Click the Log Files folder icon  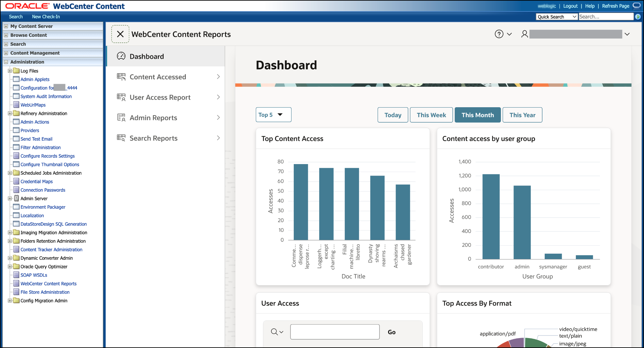[x=16, y=71]
